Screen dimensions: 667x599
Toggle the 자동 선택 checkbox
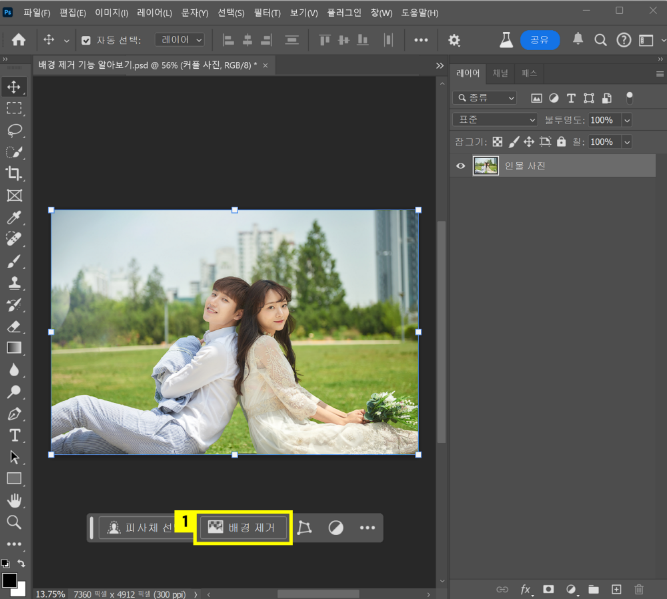pyautogui.click(x=85, y=40)
